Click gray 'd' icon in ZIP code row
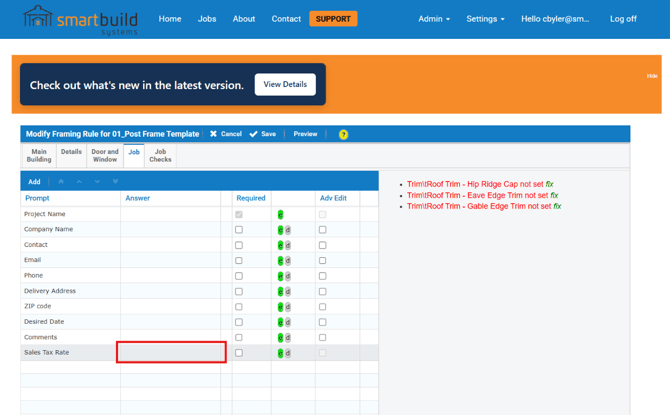 point(288,307)
